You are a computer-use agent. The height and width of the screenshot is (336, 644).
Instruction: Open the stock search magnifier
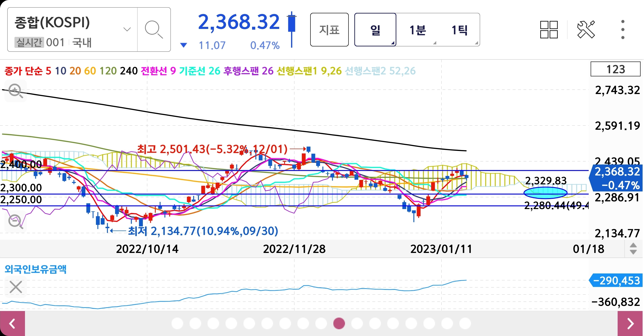(154, 29)
